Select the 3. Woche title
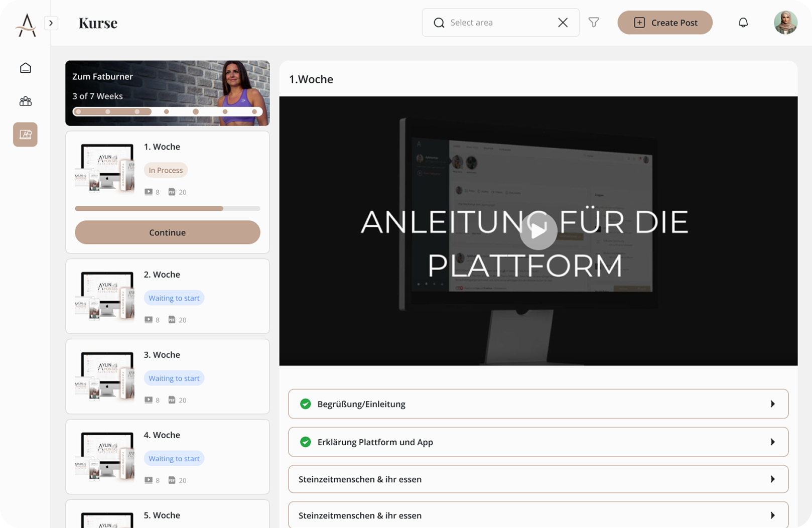The width and height of the screenshot is (812, 528). (x=162, y=355)
